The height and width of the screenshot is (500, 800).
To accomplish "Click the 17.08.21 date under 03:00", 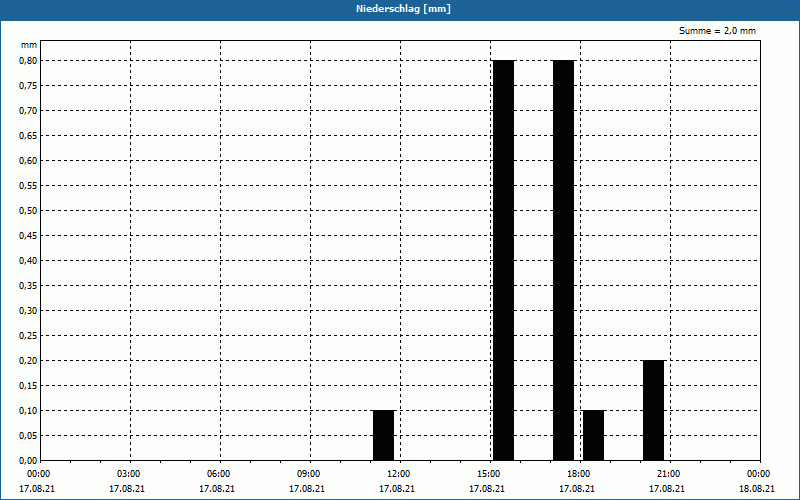I will (x=127, y=489).
